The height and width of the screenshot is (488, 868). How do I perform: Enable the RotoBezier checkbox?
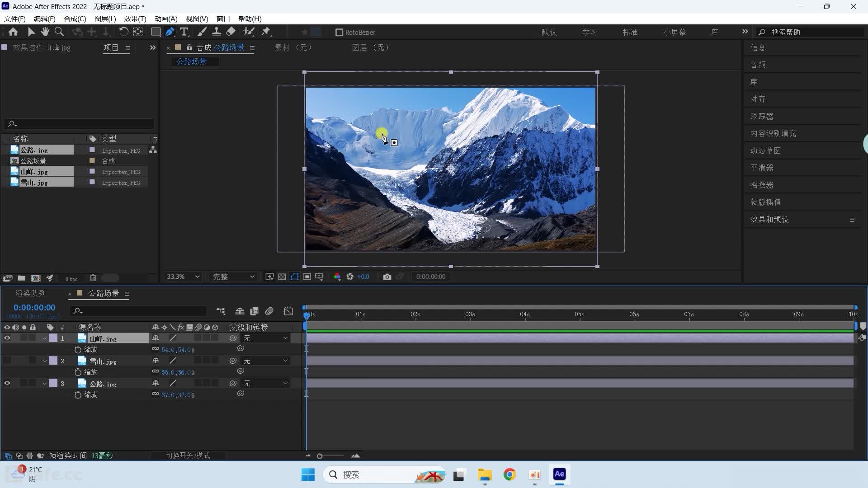coord(340,33)
